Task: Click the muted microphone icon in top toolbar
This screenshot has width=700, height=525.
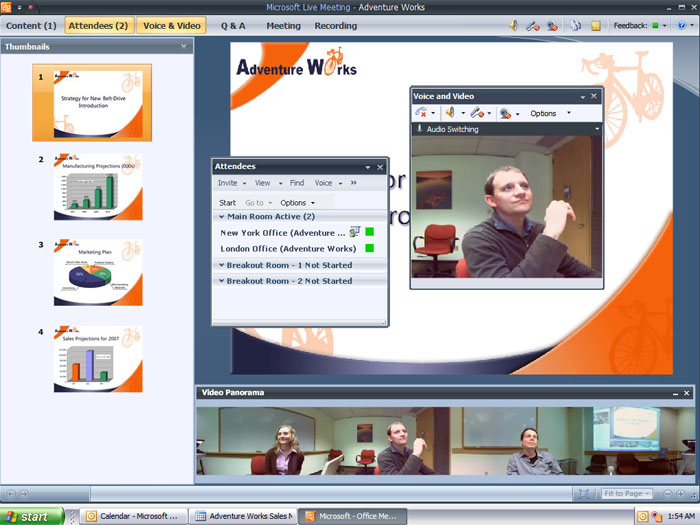Action: point(533,26)
